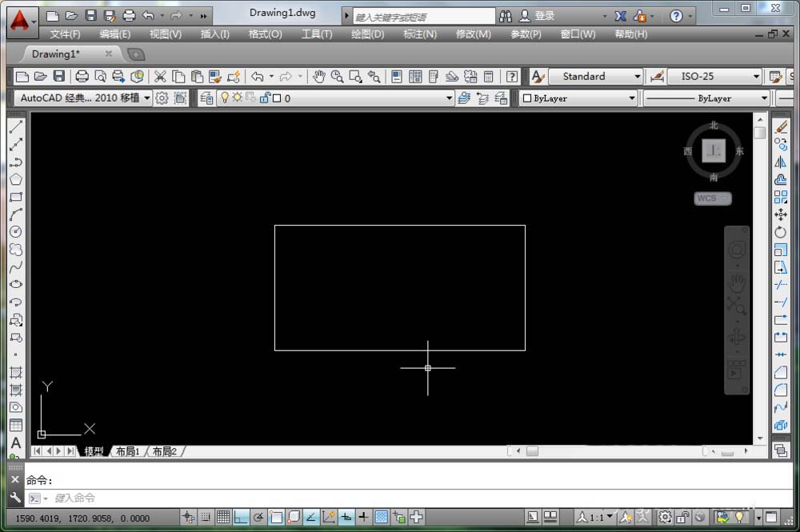Click the Save icon in standard toolbar
800x532 pixels.
tap(59, 77)
